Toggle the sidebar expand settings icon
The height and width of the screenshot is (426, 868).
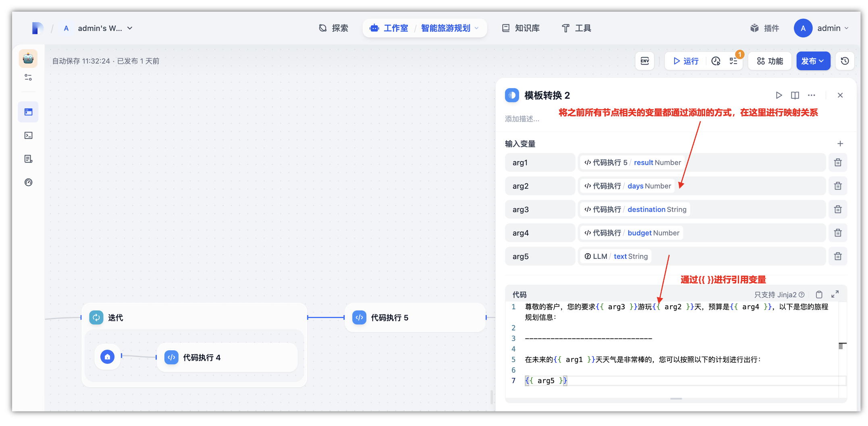tap(28, 77)
